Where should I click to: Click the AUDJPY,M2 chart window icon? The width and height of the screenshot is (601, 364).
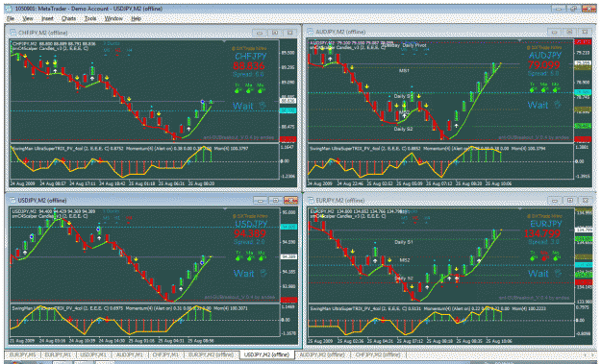310,32
